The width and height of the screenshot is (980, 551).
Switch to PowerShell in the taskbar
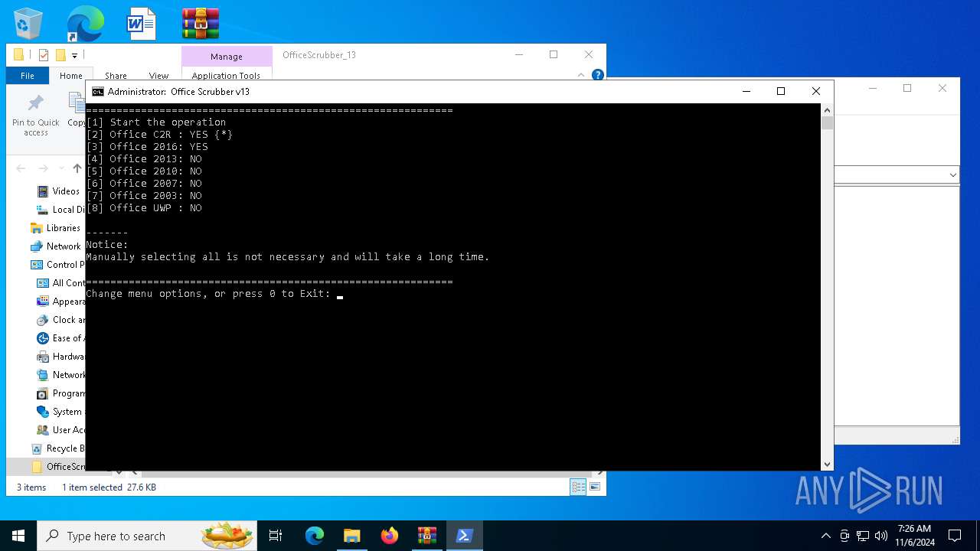pos(464,536)
